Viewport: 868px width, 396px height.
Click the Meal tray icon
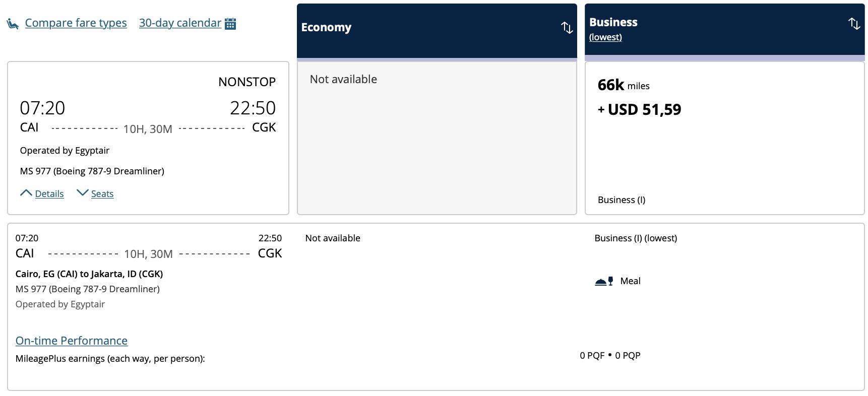pyautogui.click(x=604, y=281)
